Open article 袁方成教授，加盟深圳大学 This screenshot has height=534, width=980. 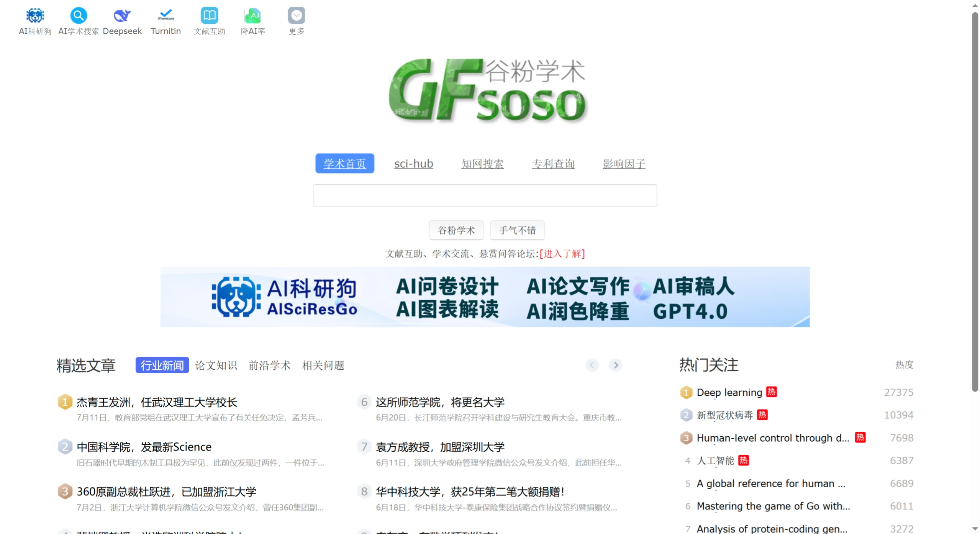(x=440, y=447)
